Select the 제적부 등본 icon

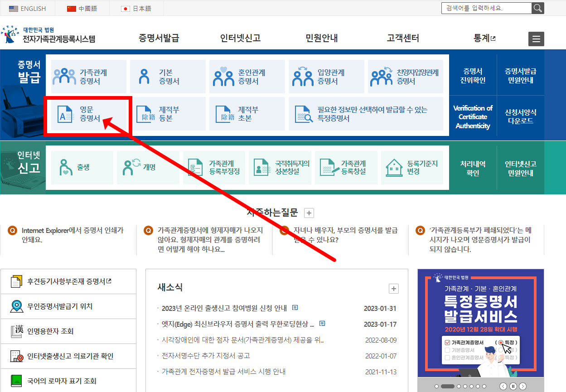pos(168,114)
